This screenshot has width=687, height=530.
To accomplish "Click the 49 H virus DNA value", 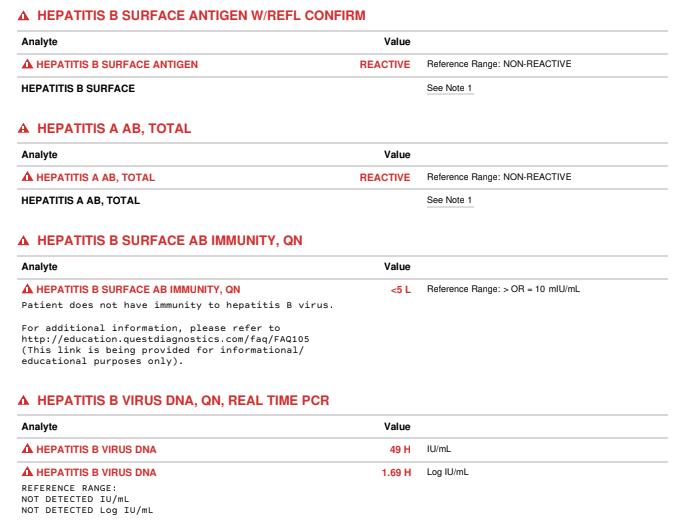I will click(400, 449).
